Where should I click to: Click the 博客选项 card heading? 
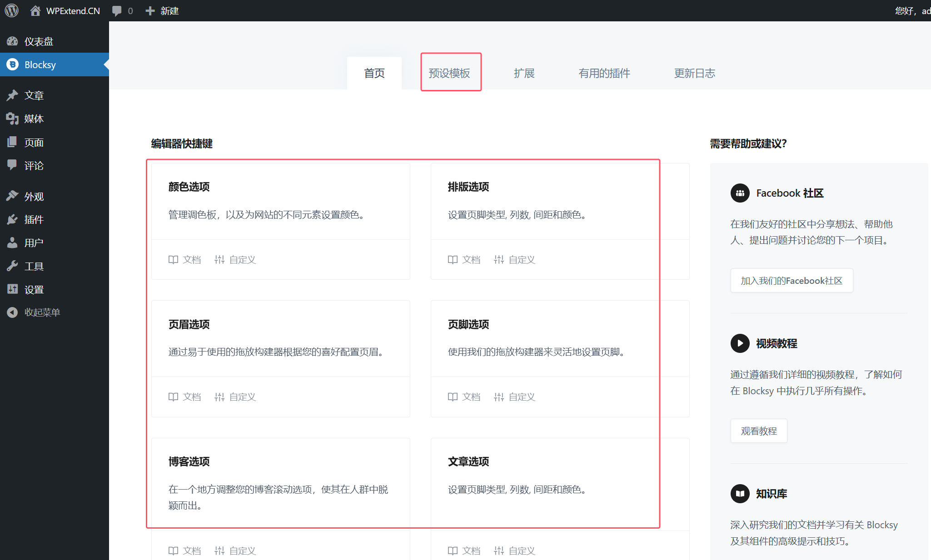[x=189, y=461]
